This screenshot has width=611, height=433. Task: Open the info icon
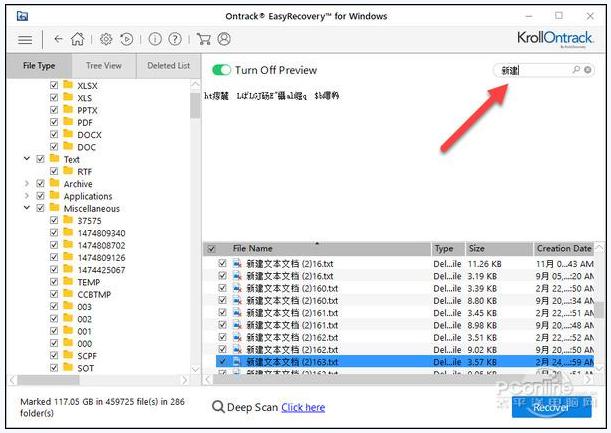[x=155, y=39]
